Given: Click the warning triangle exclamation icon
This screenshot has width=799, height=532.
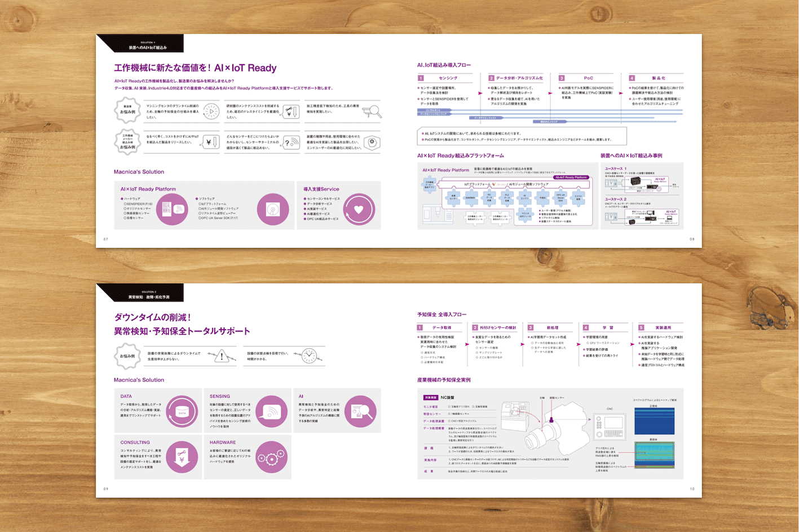Looking at the screenshot, I should 222,356.
